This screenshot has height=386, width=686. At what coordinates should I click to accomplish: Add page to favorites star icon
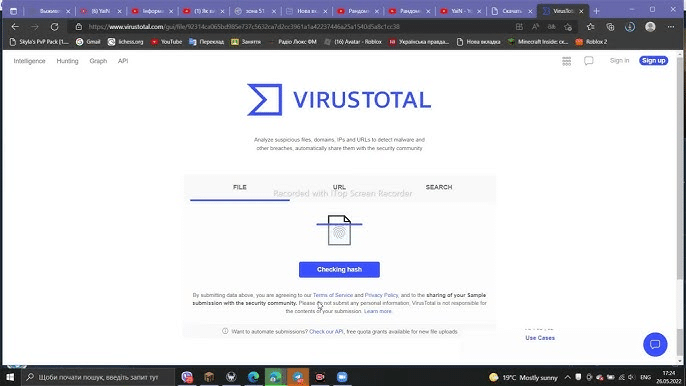568,27
